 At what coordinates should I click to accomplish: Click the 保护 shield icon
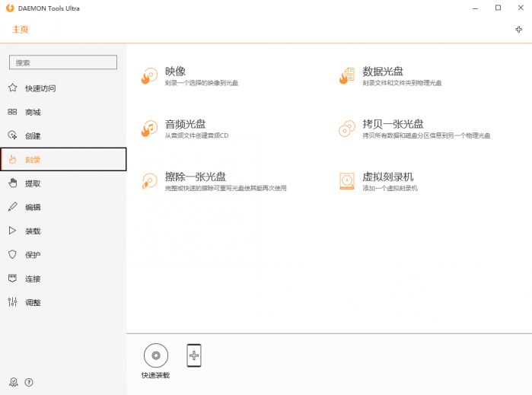click(12, 254)
